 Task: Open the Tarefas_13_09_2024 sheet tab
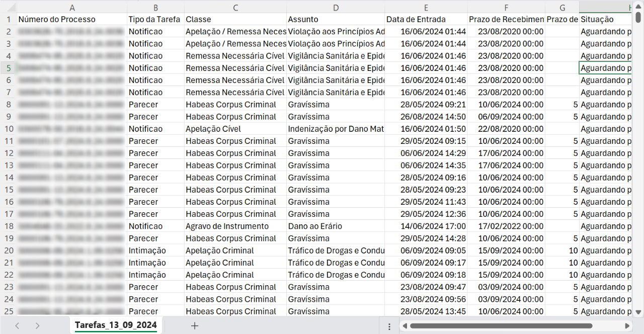(x=116, y=325)
